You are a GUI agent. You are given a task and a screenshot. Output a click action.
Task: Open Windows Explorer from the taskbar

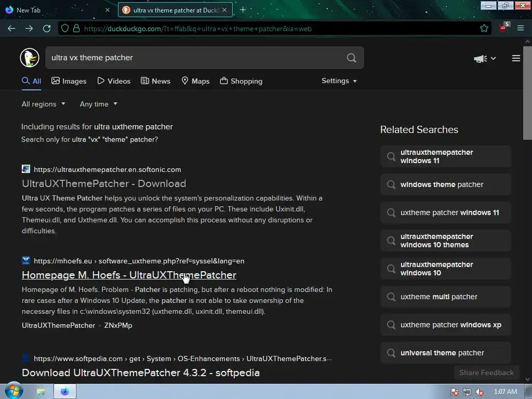[x=41, y=392]
